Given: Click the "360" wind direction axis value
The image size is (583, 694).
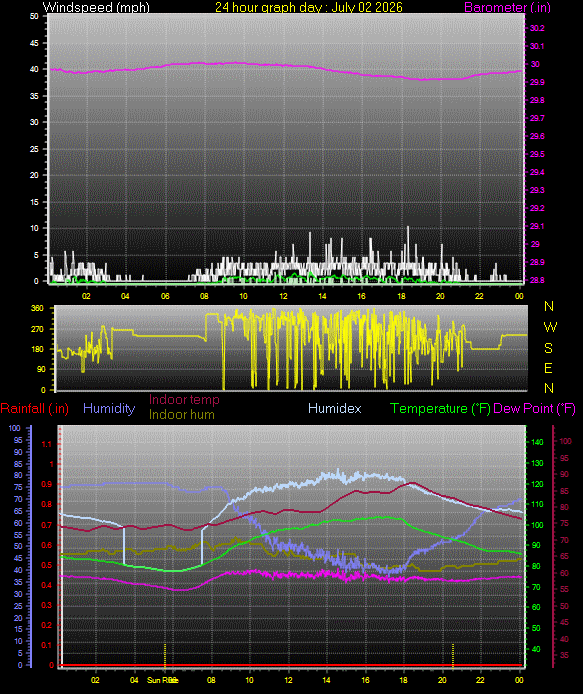Looking at the screenshot, I should 38,308.
